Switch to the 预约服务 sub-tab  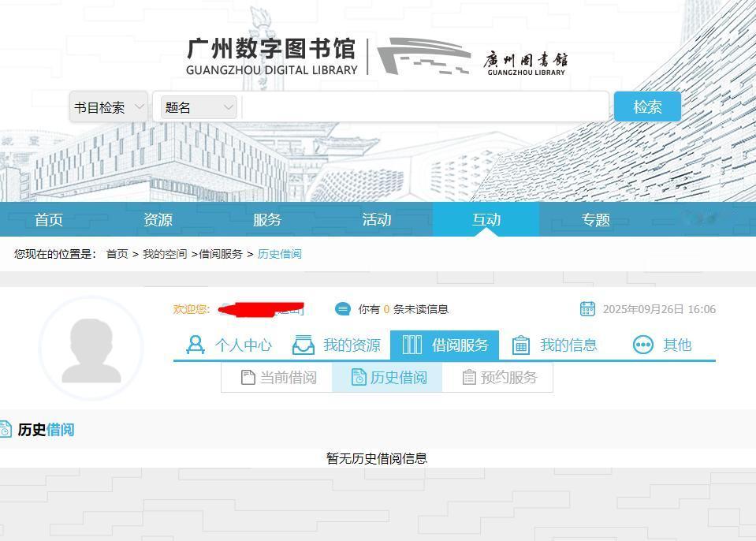(x=497, y=378)
